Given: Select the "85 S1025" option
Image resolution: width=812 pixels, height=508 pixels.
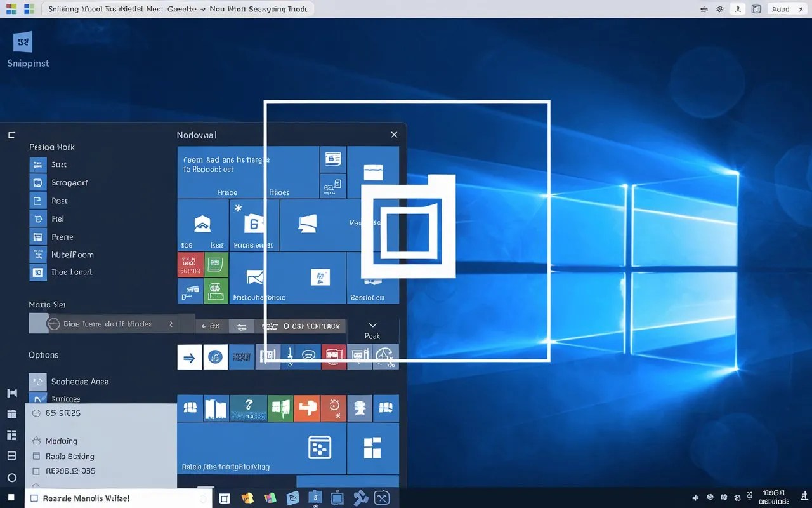Looking at the screenshot, I should tap(63, 413).
